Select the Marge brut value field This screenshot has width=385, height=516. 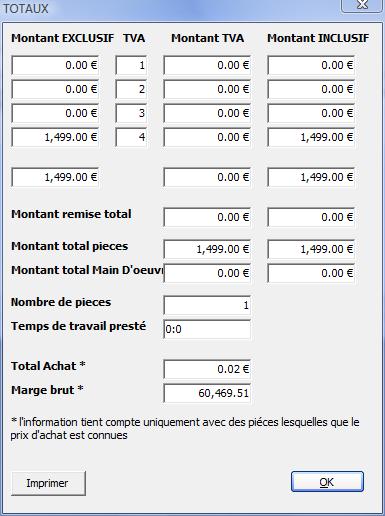pos(207,393)
